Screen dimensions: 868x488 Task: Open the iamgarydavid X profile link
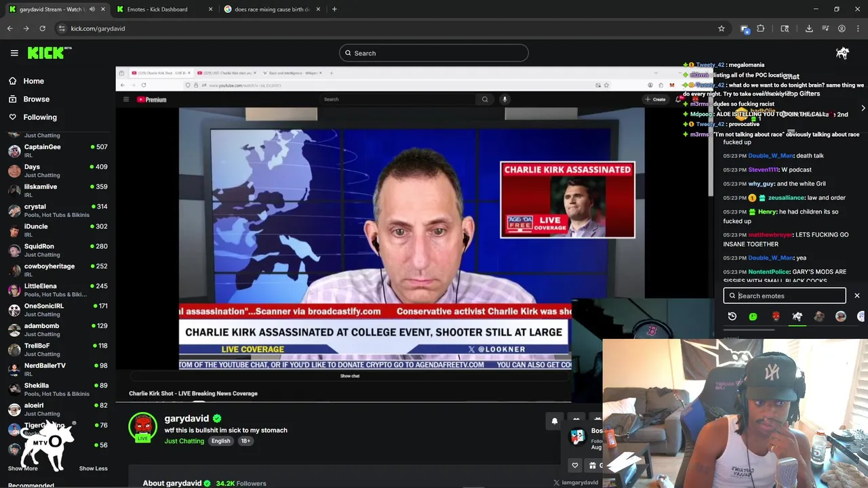(x=576, y=483)
